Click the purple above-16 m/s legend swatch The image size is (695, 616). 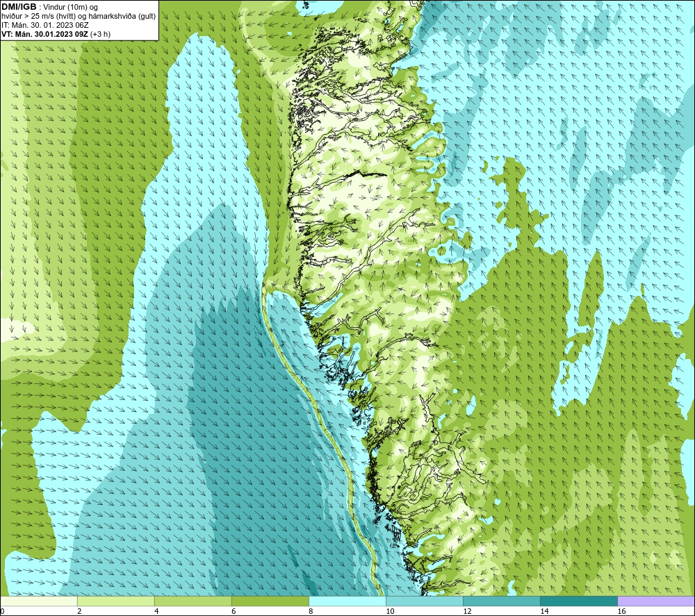656,601
